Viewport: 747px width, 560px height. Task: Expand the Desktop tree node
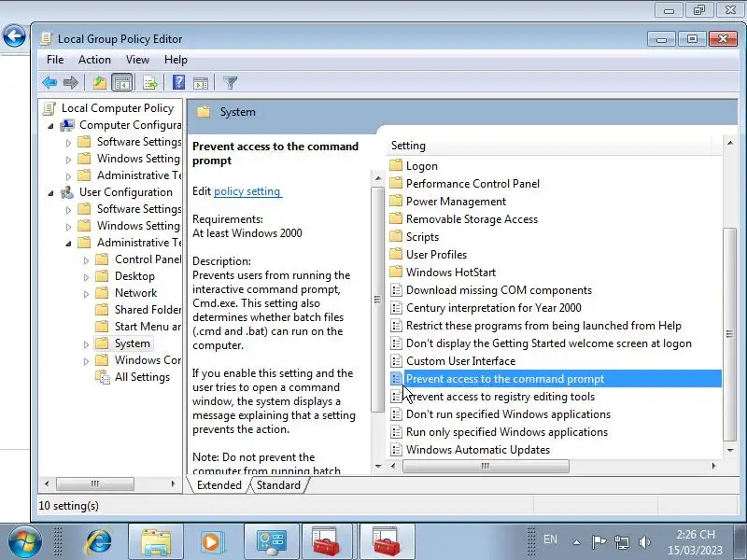[86, 277]
